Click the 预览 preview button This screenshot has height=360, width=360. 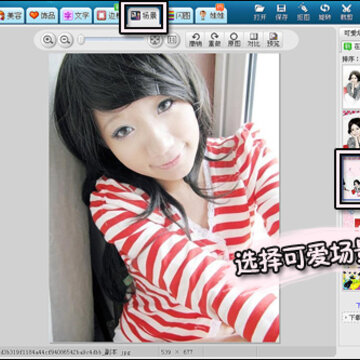click(x=274, y=40)
